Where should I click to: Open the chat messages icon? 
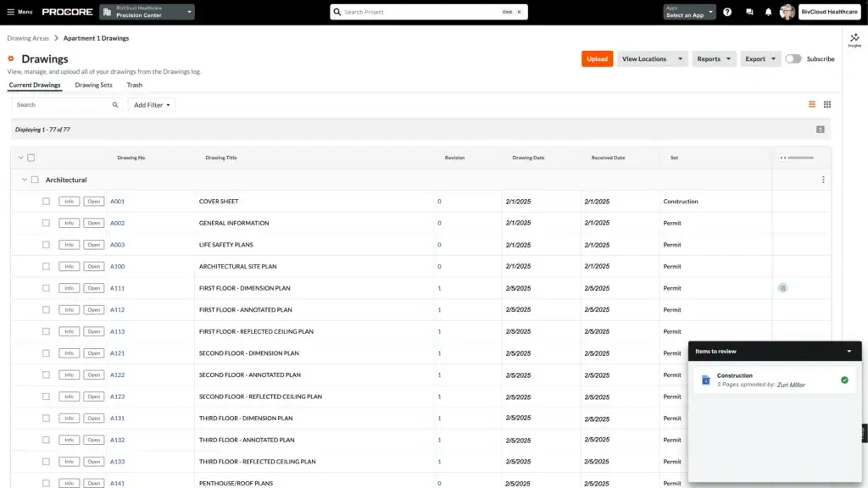748,12
